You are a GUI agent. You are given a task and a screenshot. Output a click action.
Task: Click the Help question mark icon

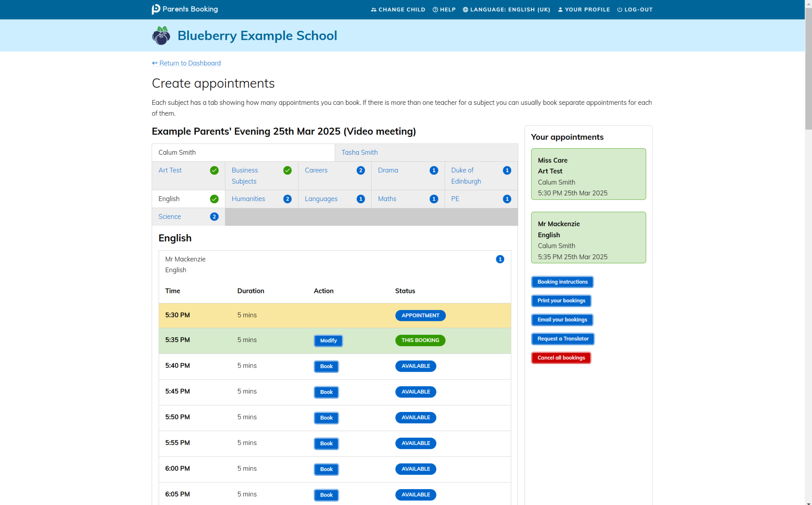pos(435,10)
